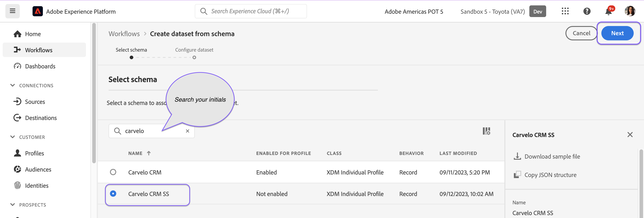Open the column settings icon
644x218 pixels.
click(x=486, y=131)
